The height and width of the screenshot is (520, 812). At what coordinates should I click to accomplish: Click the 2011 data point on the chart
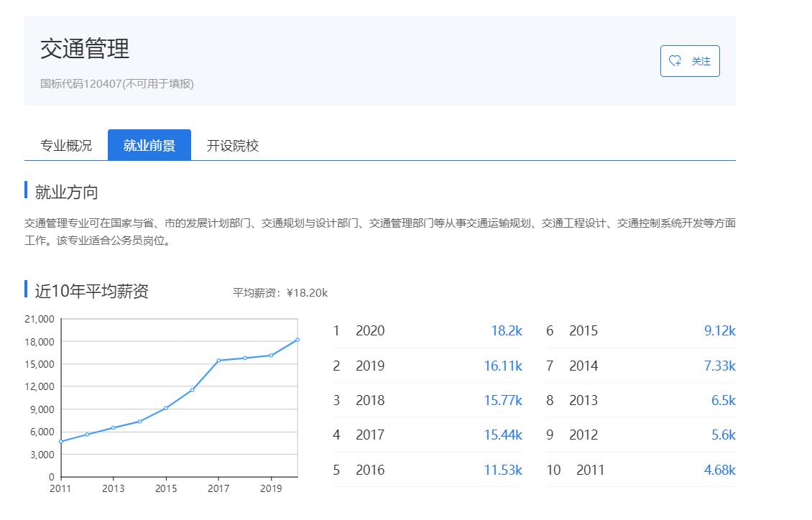[x=61, y=441]
